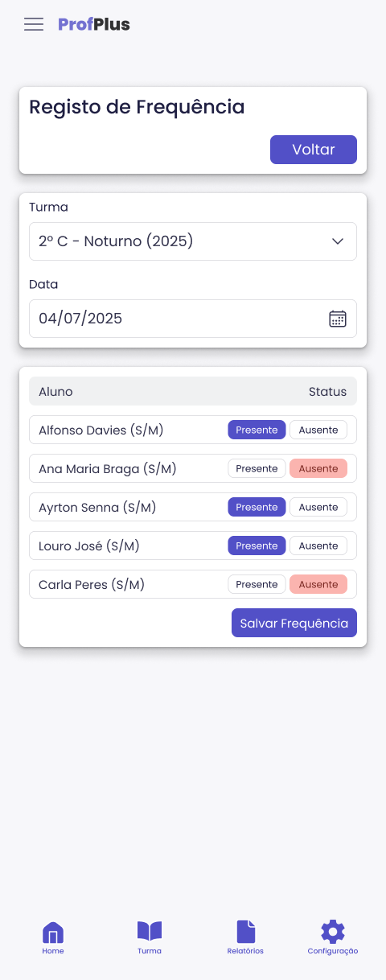Tap the Configuração gear icon
The width and height of the screenshot is (386, 980).
click(x=333, y=932)
